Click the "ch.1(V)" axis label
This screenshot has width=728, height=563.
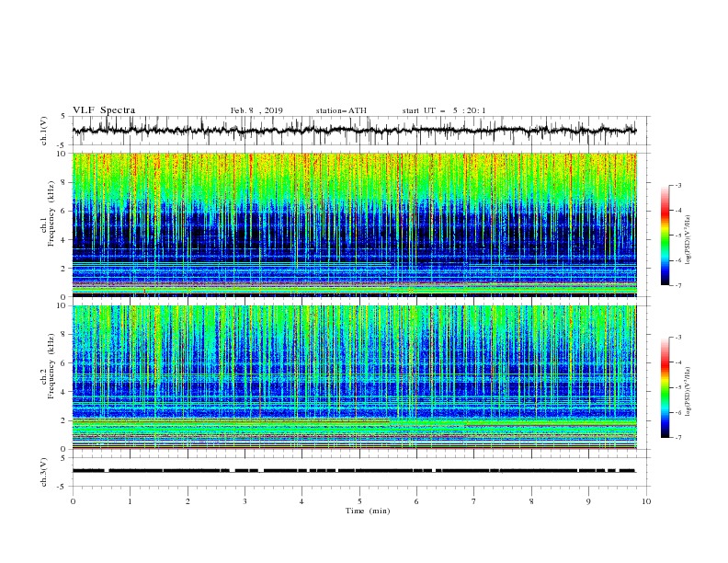(44, 131)
